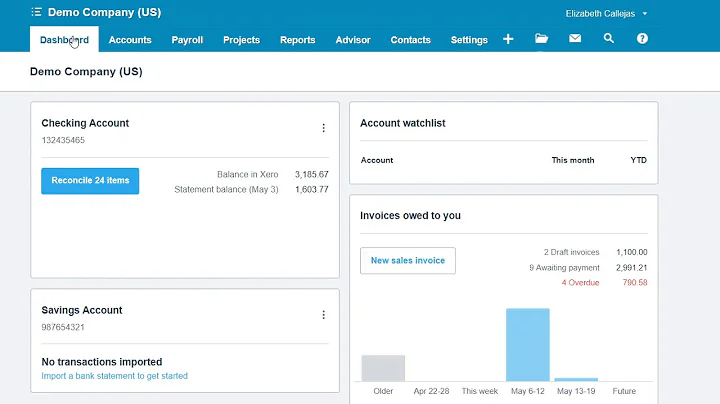The height and width of the screenshot is (404, 720).
Task: Open the inbox mail icon
Action: [575, 39]
